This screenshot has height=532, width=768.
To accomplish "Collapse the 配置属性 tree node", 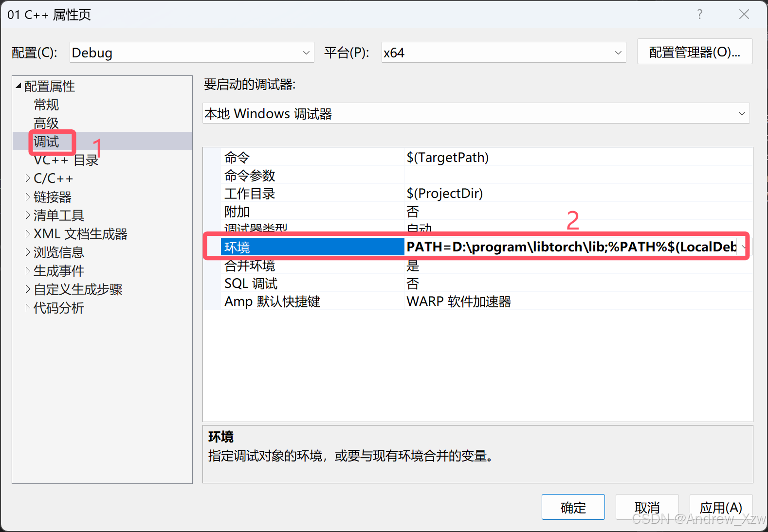I will coord(18,86).
